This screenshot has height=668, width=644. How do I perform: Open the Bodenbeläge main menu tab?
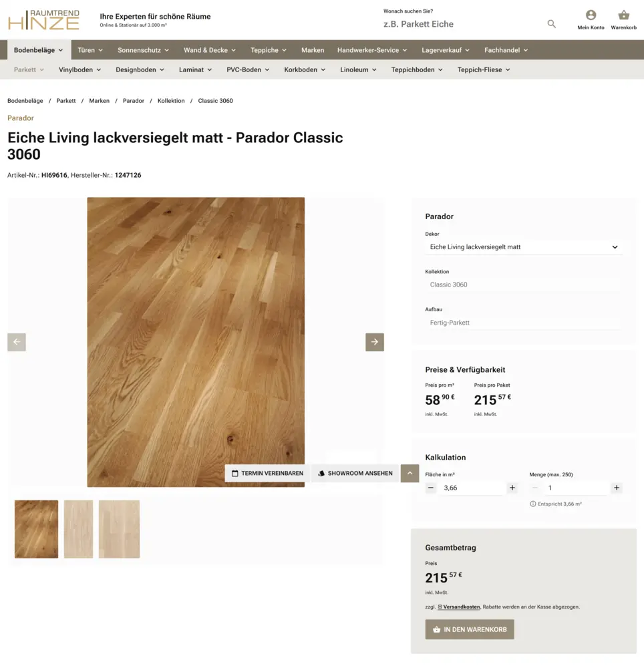[x=38, y=50]
